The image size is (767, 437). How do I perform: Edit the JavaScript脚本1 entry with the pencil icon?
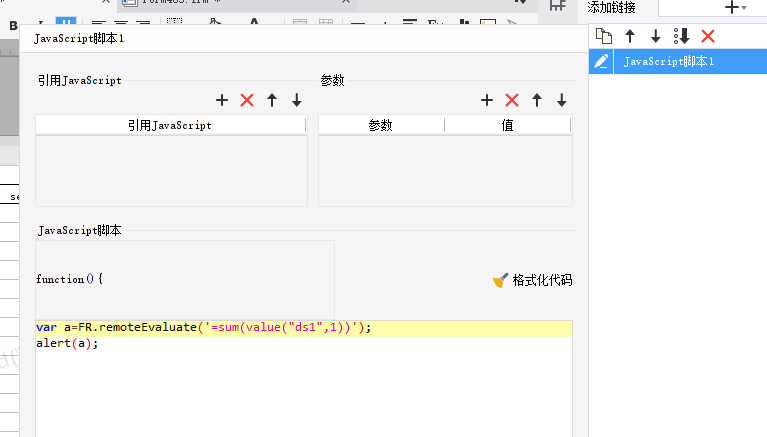[x=601, y=61]
